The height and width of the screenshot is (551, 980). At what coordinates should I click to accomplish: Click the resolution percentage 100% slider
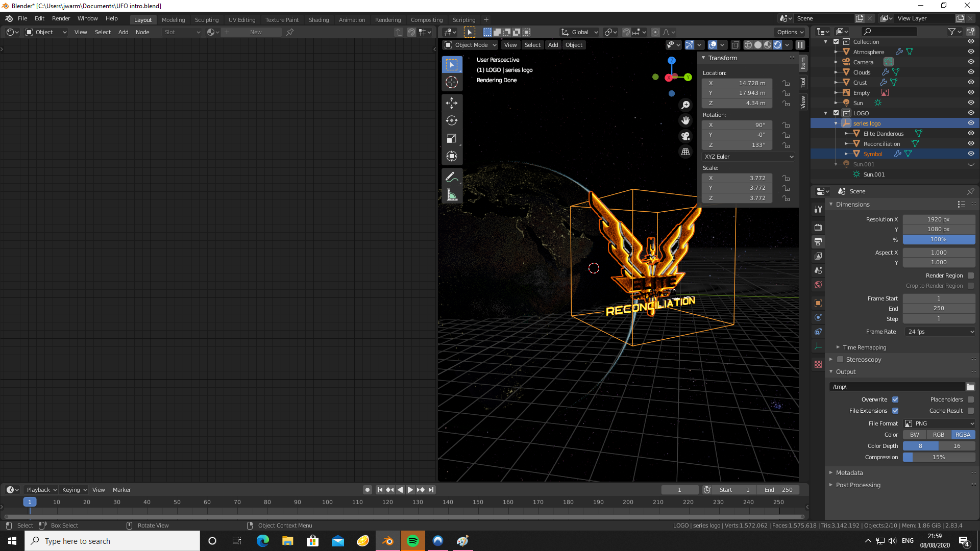[939, 240]
